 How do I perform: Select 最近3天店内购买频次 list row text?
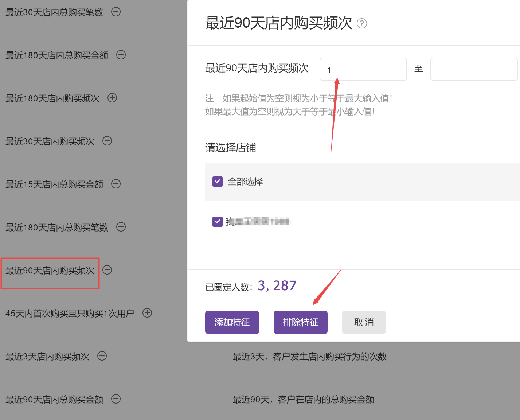pos(47,357)
